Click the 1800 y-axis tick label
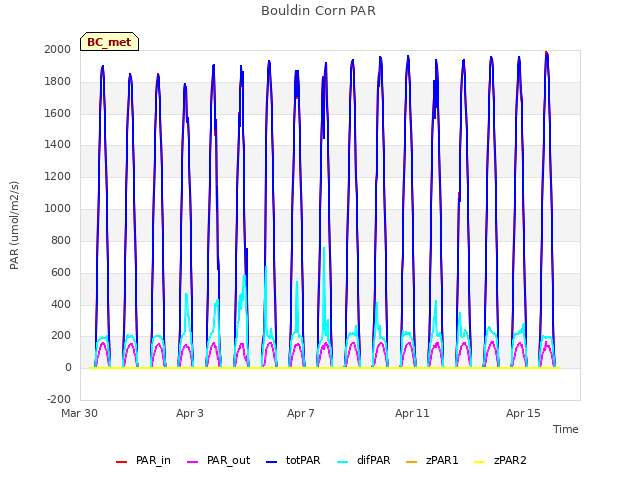 pos(58,81)
